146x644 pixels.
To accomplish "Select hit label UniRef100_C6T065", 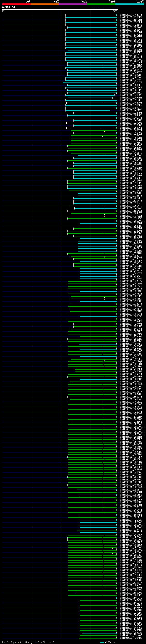I will coord(131,40).
